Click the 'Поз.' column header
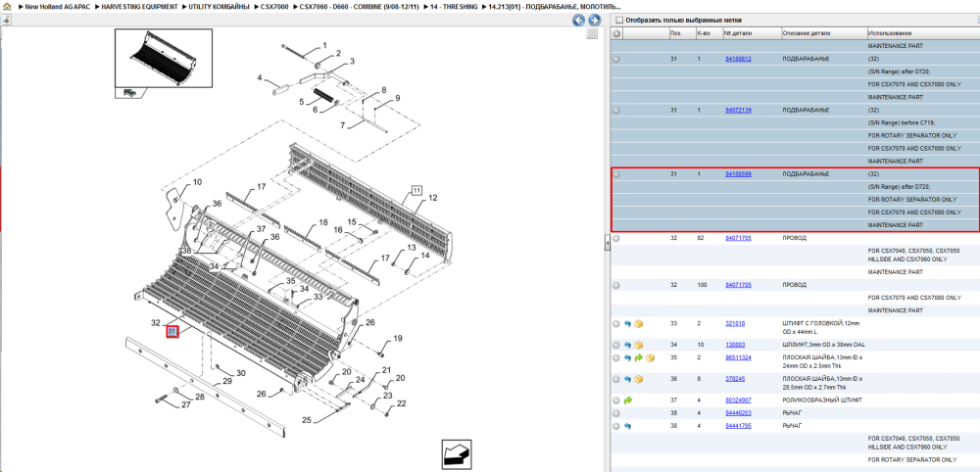This screenshot has width=980, height=472. coord(675,33)
